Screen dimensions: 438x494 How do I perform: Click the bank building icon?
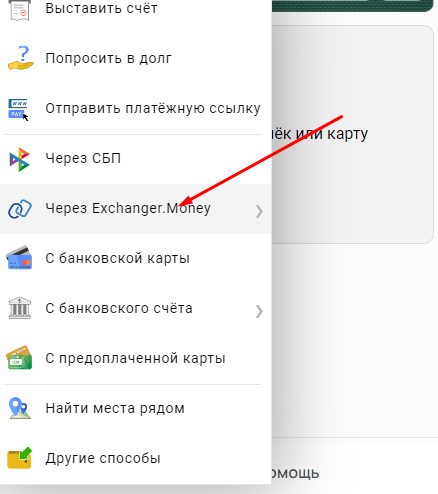point(20,308)
